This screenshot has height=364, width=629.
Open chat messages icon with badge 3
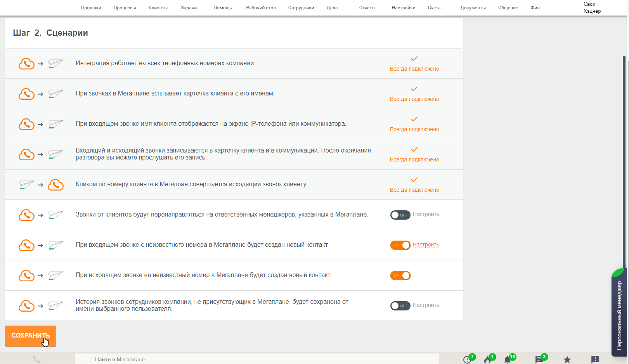(539, 359)
